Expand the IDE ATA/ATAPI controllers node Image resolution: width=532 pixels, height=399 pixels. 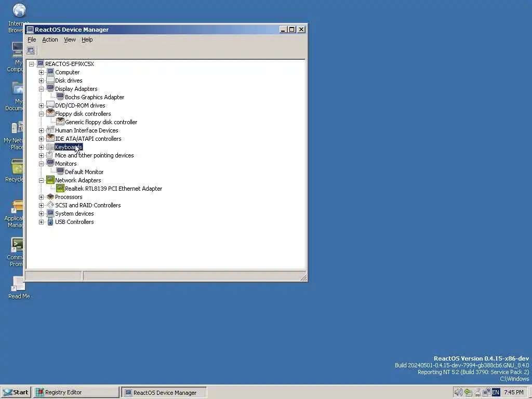pos(42,139)
